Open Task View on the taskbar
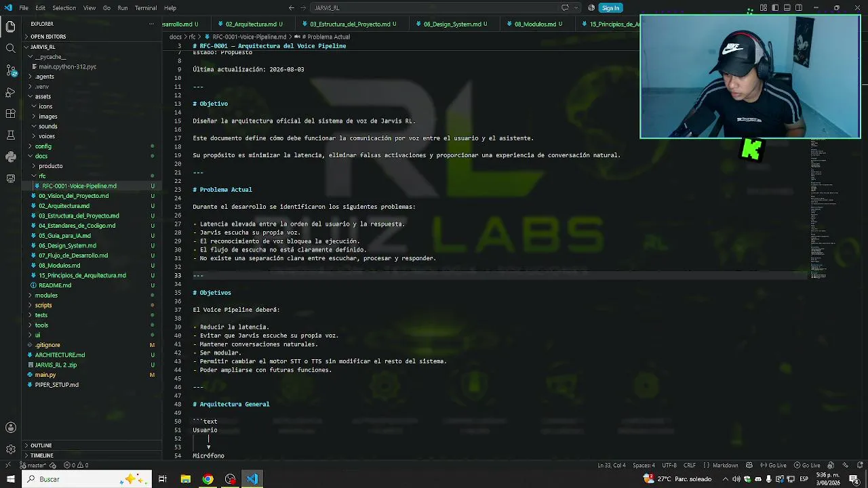This screenshot has width=868, height=488. click(x=163, y=479)
